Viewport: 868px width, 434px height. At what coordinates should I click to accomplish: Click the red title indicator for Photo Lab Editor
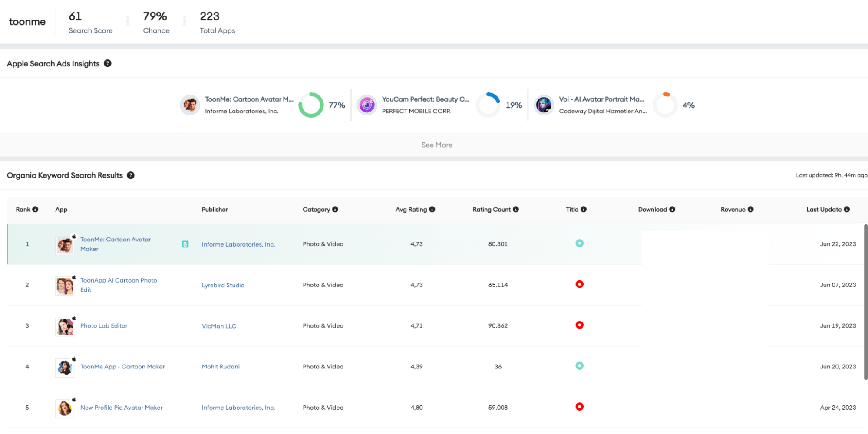click(579, 325)
